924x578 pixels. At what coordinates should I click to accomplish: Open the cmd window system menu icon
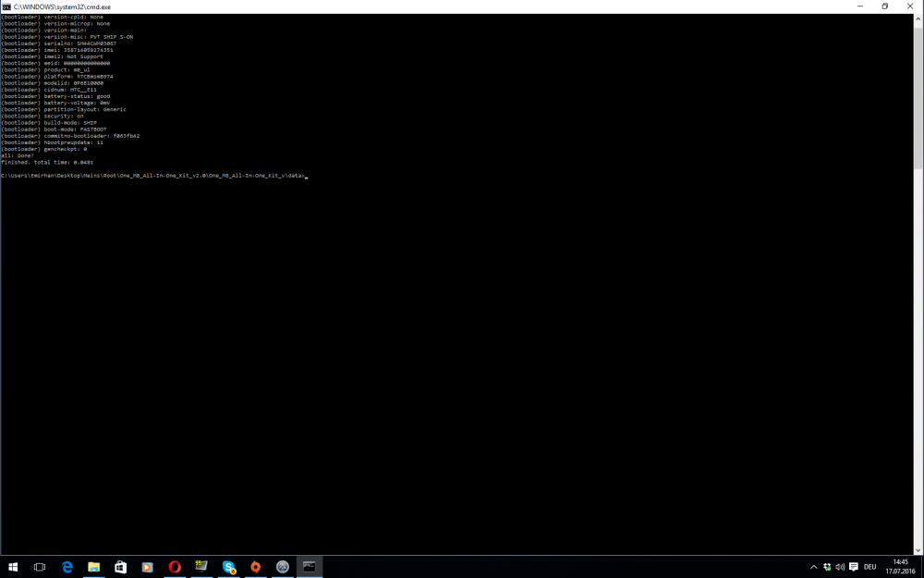tap(7, 6)
